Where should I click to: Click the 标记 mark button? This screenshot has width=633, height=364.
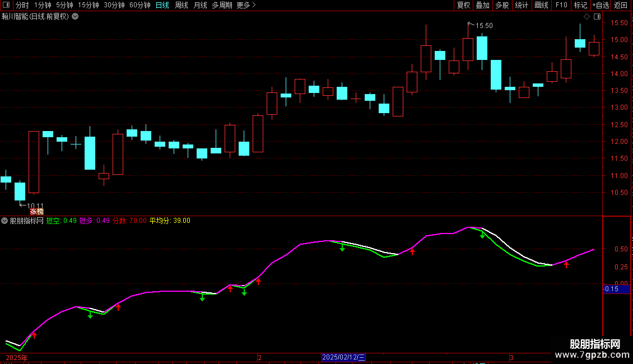580,5
